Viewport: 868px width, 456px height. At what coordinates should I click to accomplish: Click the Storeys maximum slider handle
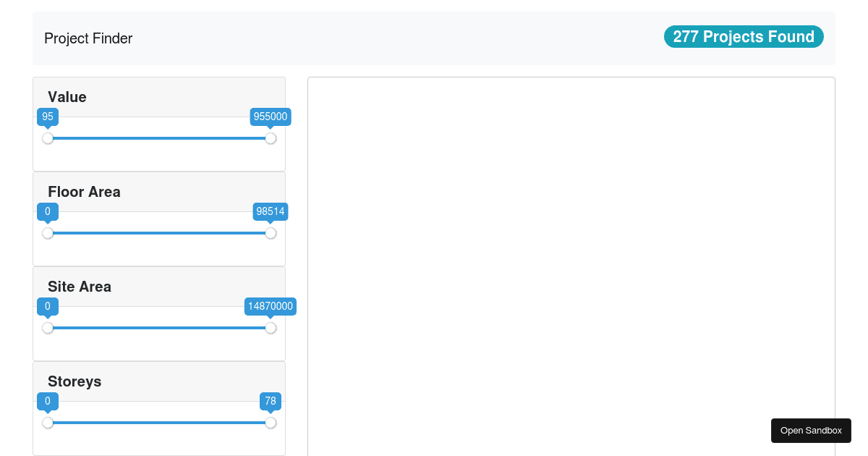coord(271,423)
